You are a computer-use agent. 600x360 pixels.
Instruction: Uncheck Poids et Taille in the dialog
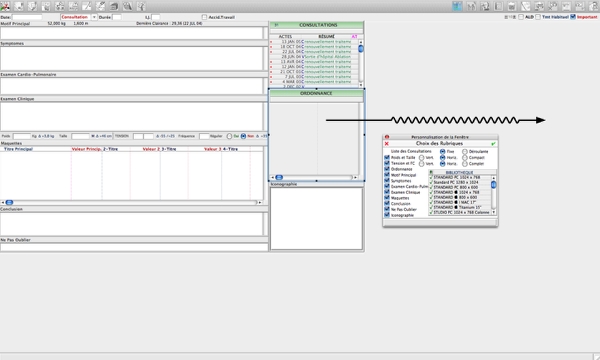[x=387, y=157]
